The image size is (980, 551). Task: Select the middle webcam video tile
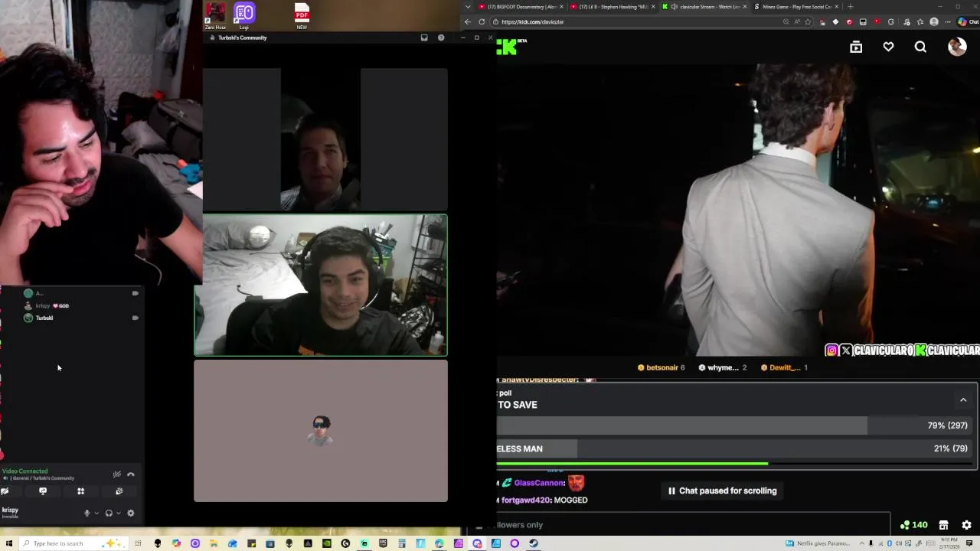(x=321, y=285)
